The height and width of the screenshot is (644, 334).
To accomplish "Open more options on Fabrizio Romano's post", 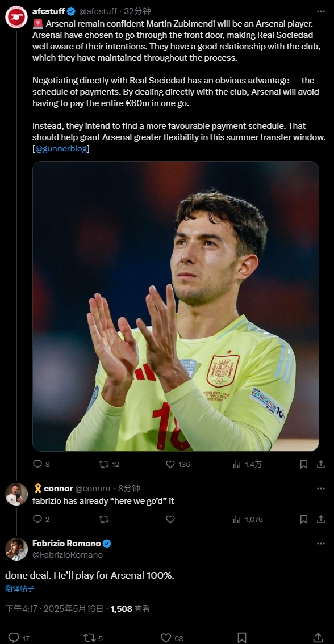I will (321, 544).
